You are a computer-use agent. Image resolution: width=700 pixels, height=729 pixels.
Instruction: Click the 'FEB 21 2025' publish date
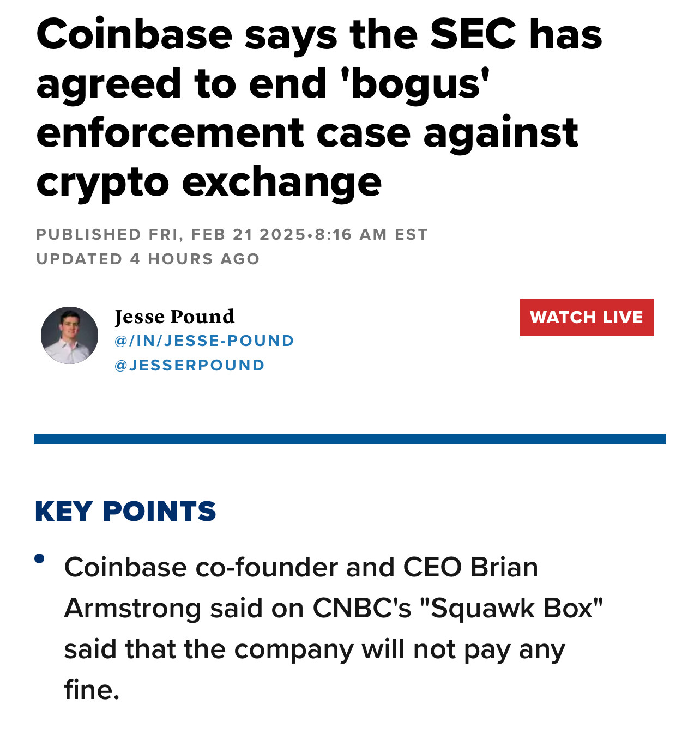click(248, 234)
